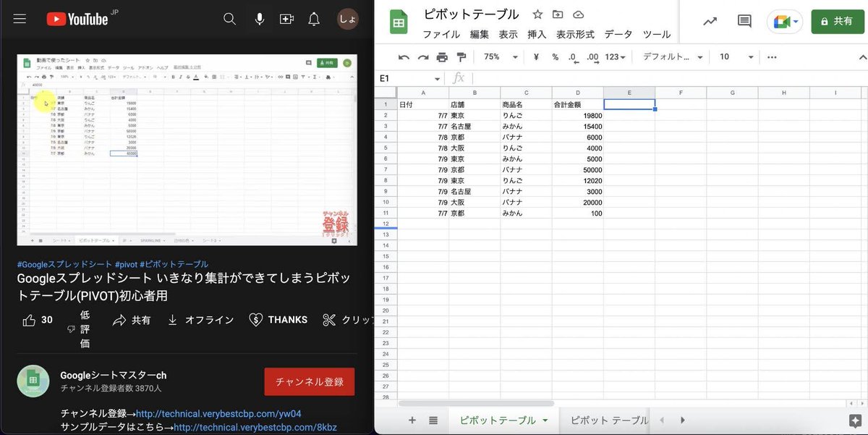Image resolution: width=868 pixels, height=435 pixels.
Task: Click the THANKS button
Action: coord(278,320)
